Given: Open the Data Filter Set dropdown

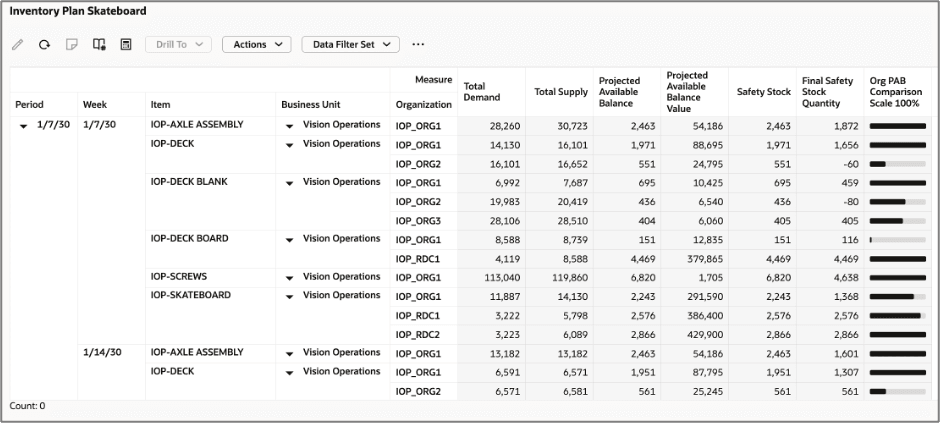Looking at the screenshot, I should point(351,44).
